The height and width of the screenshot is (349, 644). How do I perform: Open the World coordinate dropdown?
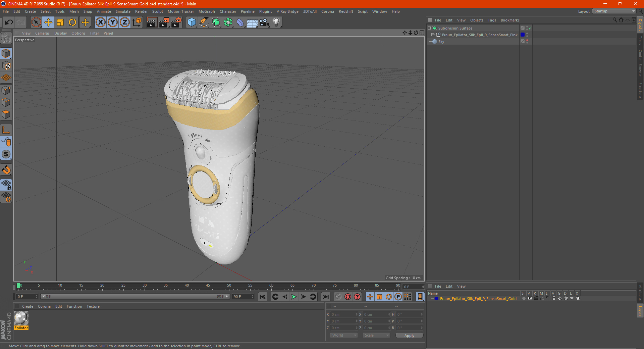point(344,335)
